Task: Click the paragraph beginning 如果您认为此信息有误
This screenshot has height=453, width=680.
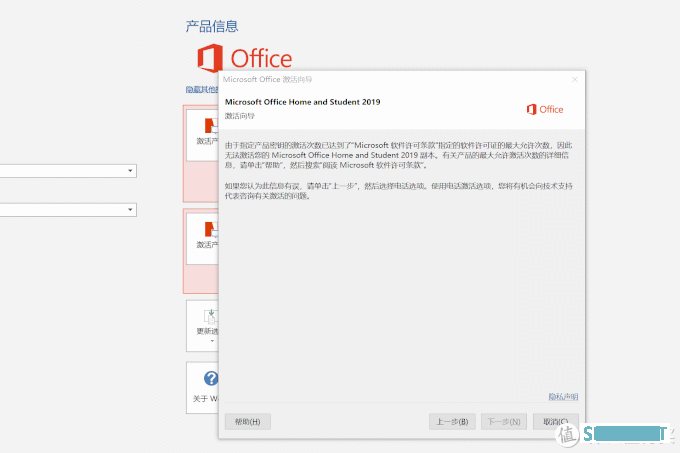Action: pyautogui.click(x=399, y=191)
